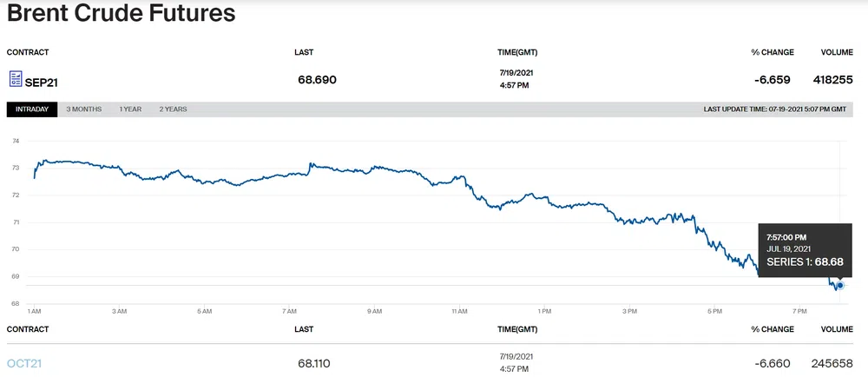Click the highlighted data point on chart line
Viewport: 868px width, 377px height.
(840, 285)
